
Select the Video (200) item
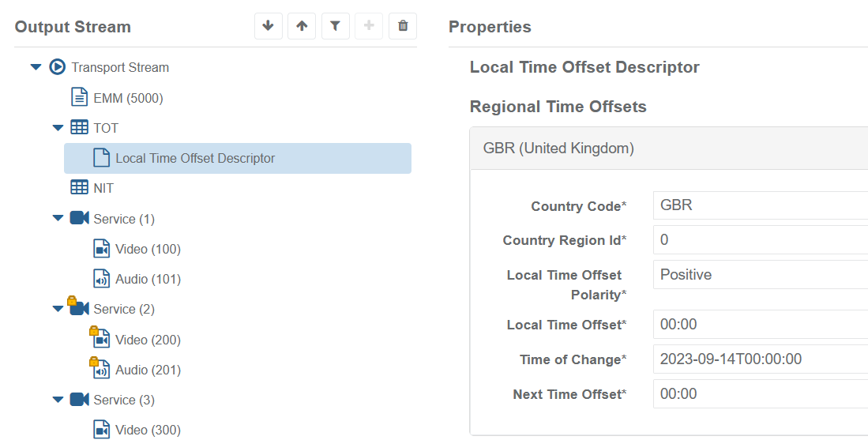pos(148,340)
